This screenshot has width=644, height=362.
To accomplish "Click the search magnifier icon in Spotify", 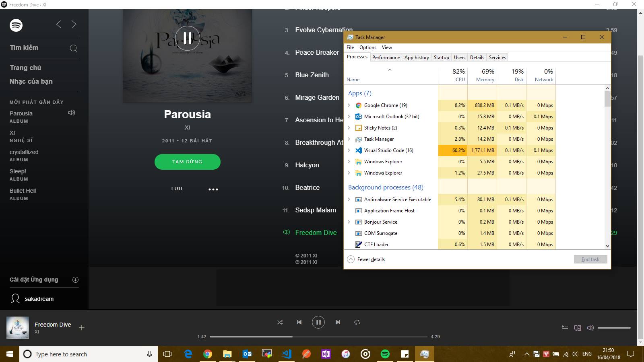I will pyautogui.click(x=73, y=48).
